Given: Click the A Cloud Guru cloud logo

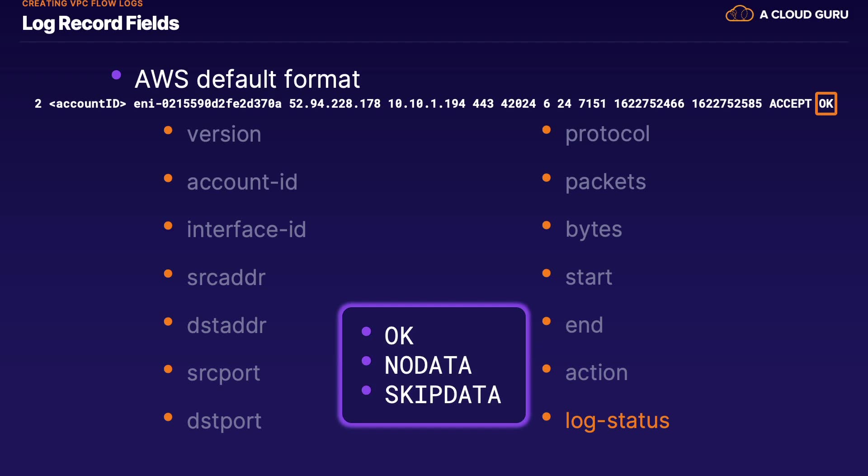Looking at the screenshot, I should (739, 14).
